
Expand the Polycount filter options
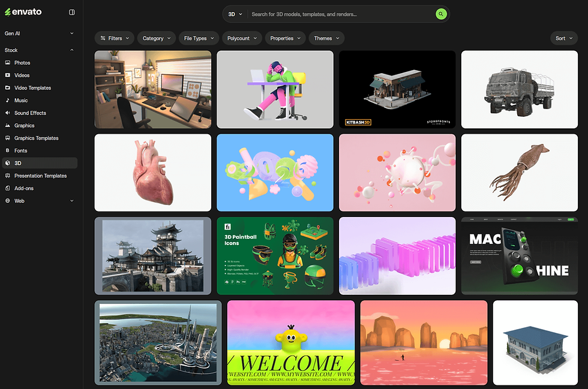coord(241,38)
